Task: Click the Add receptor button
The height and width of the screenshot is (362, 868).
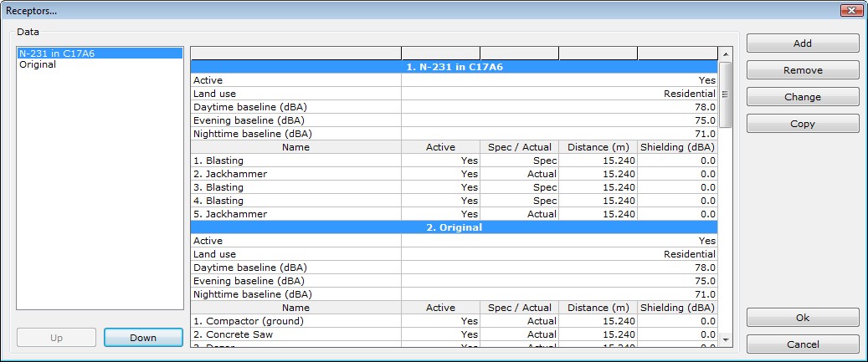Action: 802,43
